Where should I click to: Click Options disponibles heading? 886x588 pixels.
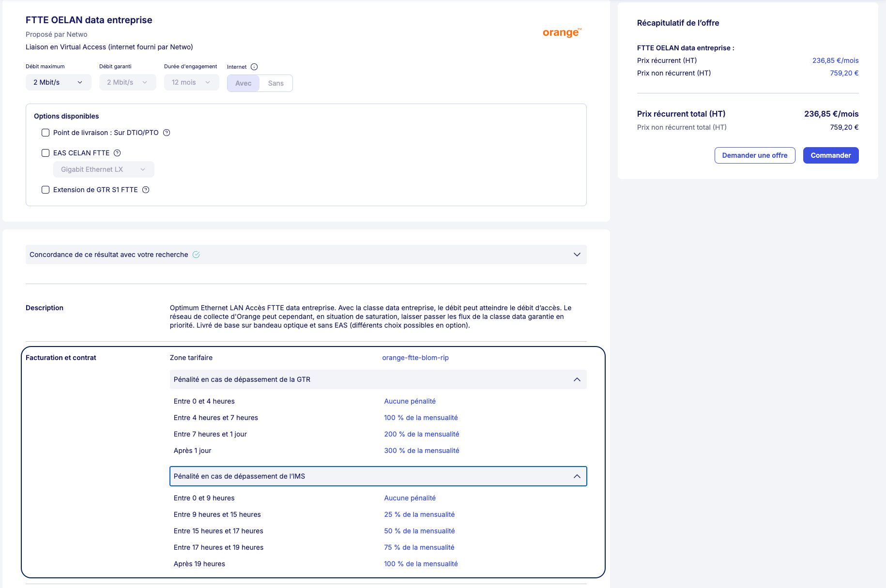pyautogui.click(x=66, y=116)
